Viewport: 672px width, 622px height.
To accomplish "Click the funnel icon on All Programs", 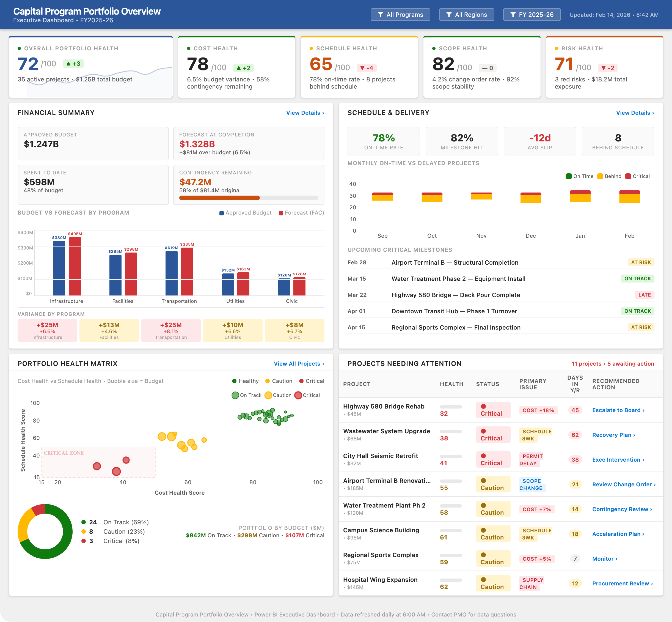I will 380,15.
